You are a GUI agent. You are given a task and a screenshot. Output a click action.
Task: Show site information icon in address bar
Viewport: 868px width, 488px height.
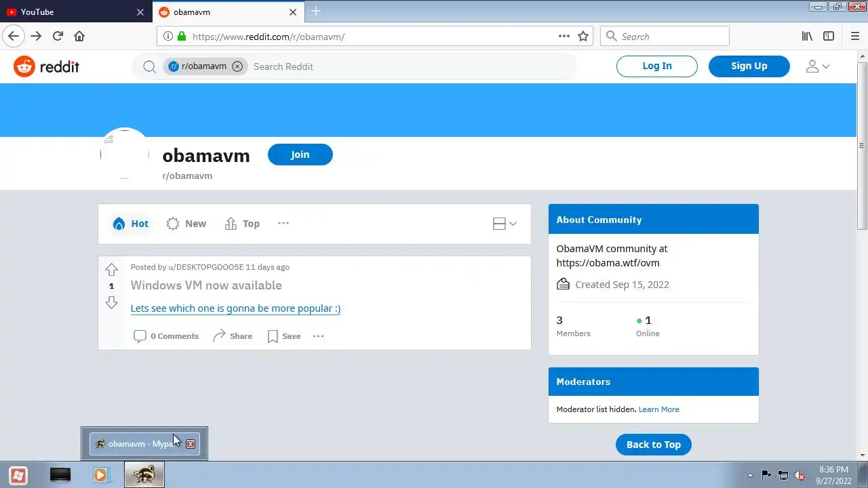click(167, 37)
